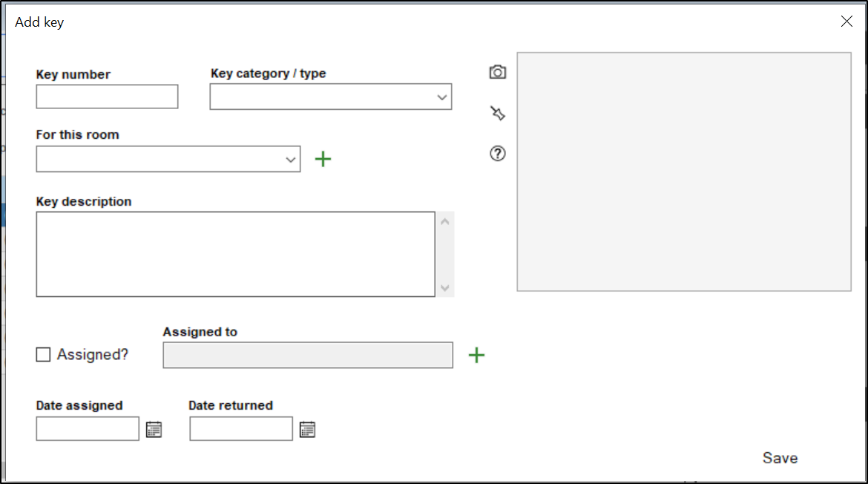
Task: Click the Save button
Action: 780,458
